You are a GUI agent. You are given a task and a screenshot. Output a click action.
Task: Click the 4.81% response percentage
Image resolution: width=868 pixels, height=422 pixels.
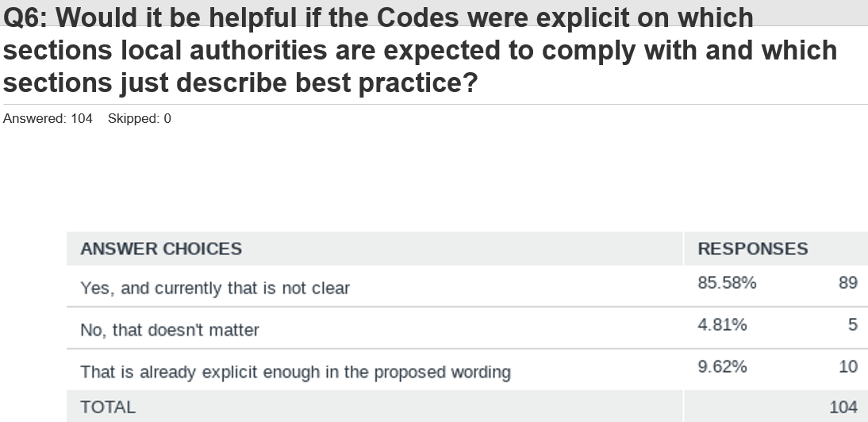click(723, 324)
